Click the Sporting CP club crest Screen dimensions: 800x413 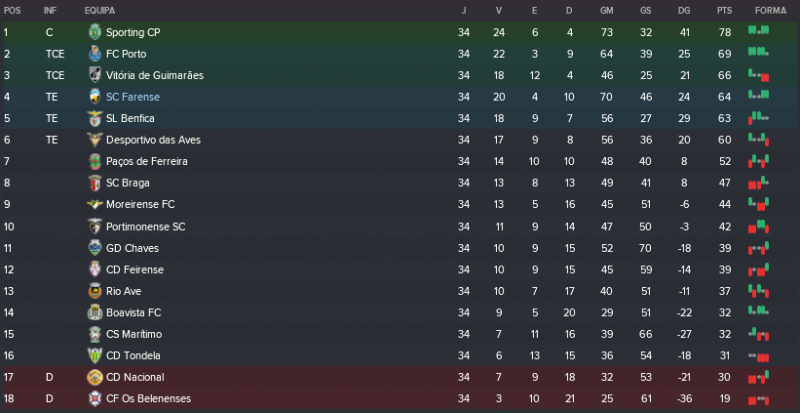point(94,32)
